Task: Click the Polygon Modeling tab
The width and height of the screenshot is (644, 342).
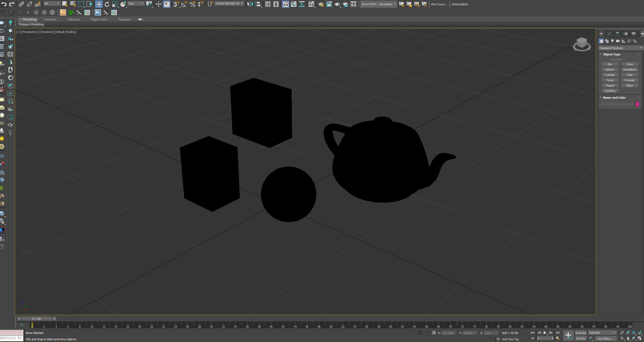Action: pyautogui.click(x=31, y=24)
